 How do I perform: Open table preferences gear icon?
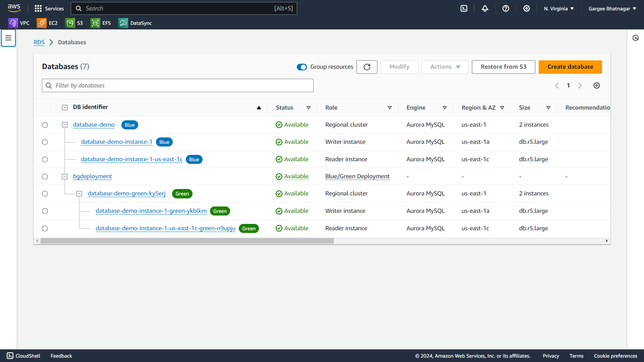(x=597, y=85)
